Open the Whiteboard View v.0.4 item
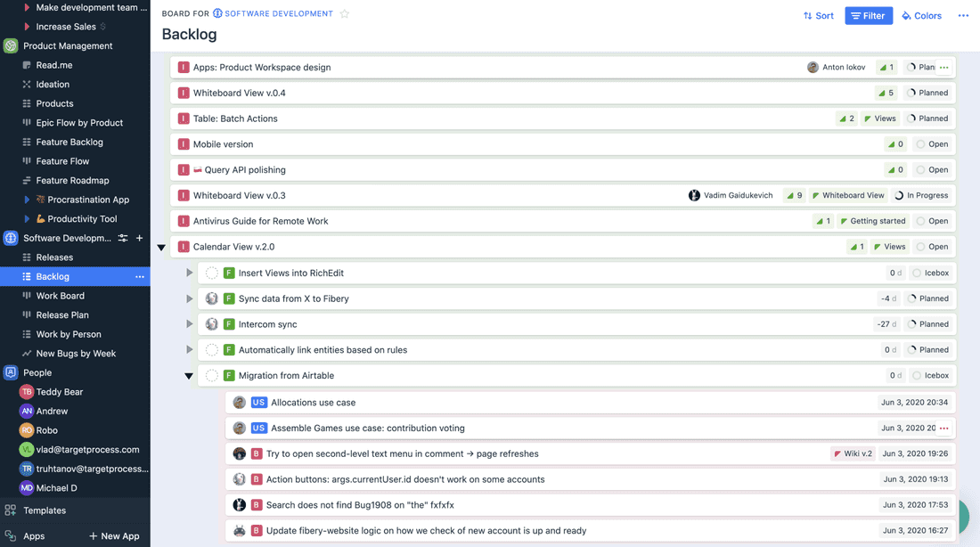 point(240,93)
